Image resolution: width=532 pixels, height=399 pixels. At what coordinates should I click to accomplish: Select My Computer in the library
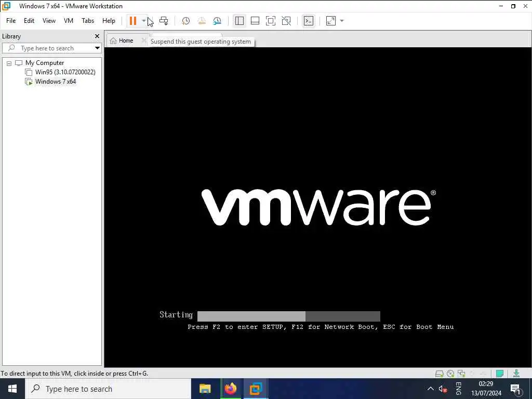coord(45,63)
